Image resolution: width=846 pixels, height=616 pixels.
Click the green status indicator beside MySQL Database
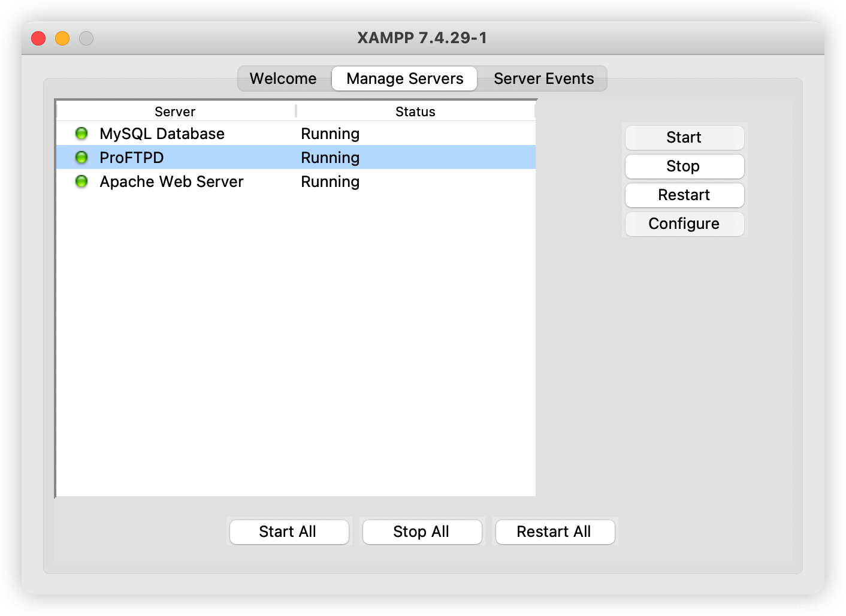(81, 133)
